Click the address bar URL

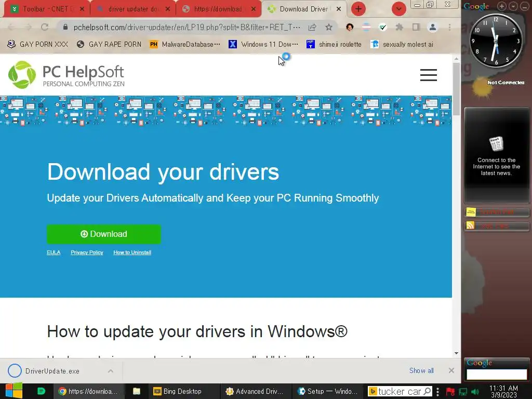pos(187,27)
